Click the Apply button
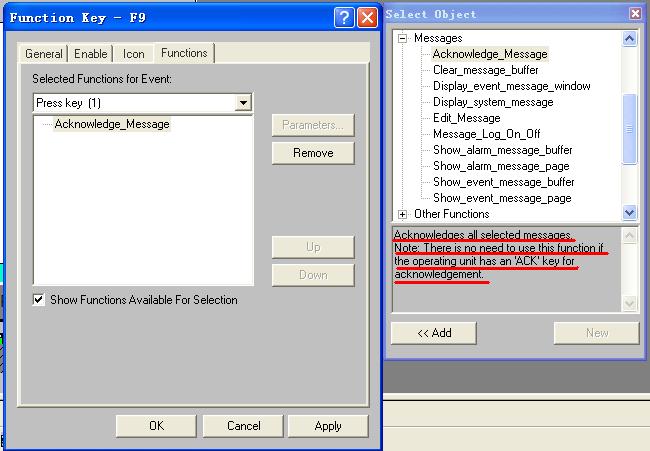The width and height of the screenshot is (650, 451). pos(328,425)
